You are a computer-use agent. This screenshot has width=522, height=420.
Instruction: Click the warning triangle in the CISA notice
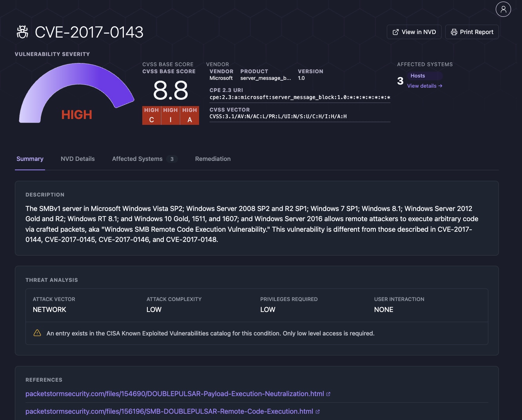click(x=37, y=333)
